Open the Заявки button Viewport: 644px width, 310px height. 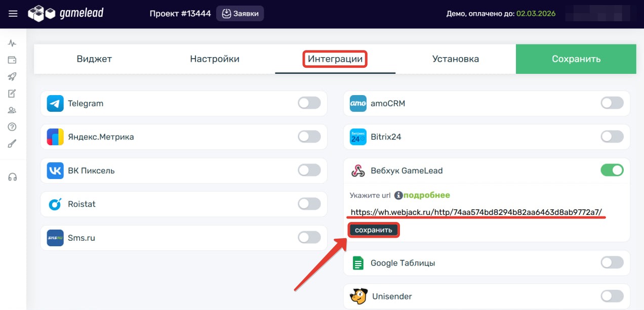pos(240,14)
